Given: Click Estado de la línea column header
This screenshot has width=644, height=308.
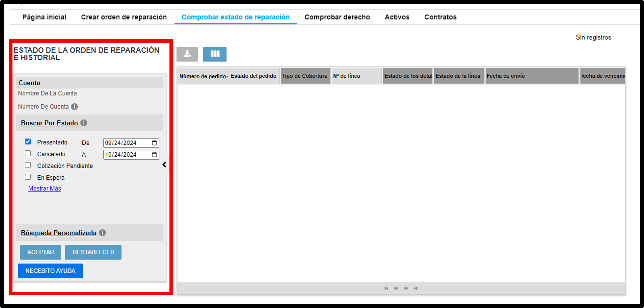Looking at the screenshot, I should (x=459, y=76).
